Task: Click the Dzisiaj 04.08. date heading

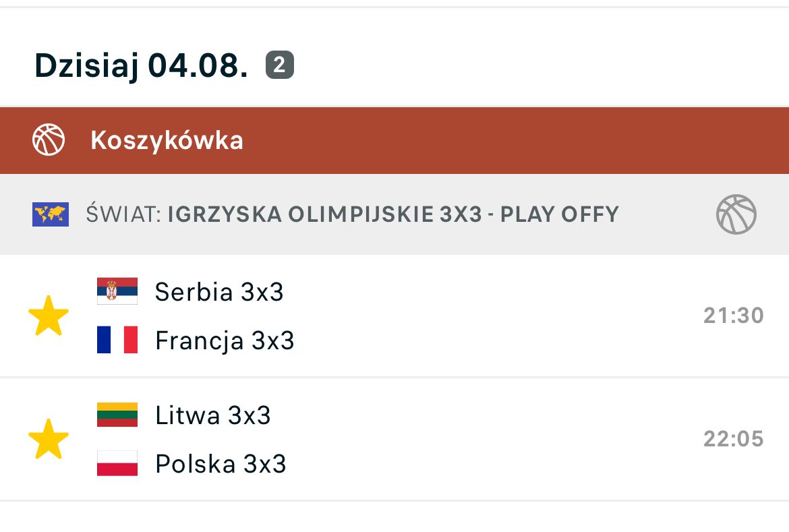Action: (141, 65)
